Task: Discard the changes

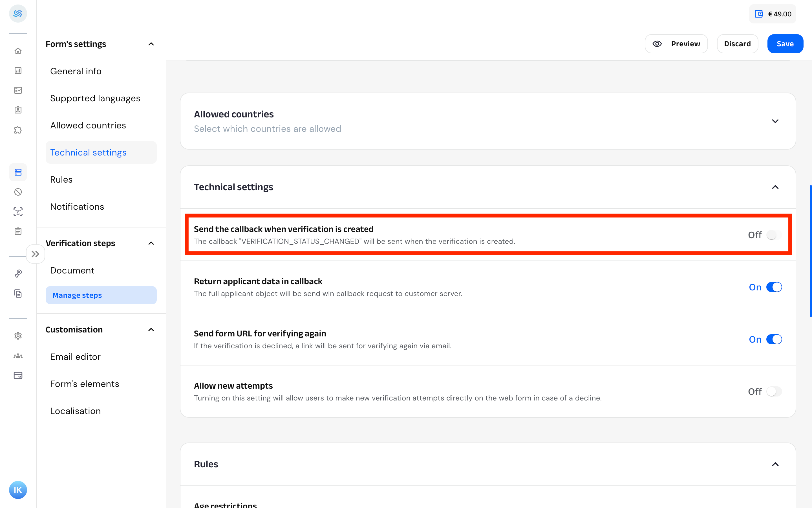Action: (737, 44)
